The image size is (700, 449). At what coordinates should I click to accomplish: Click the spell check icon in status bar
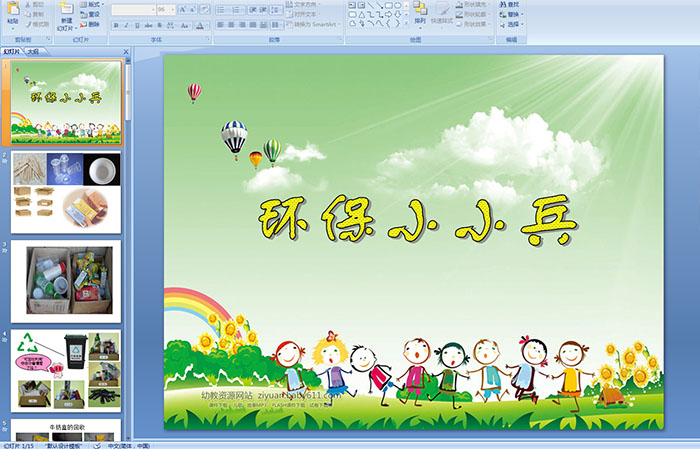click(x=97, y=446)
